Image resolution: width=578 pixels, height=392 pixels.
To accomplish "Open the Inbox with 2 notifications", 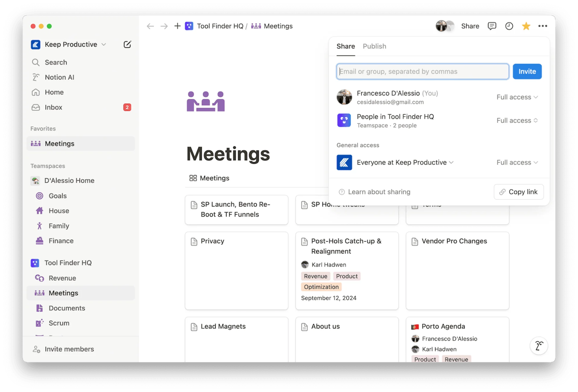I will (x=54, y=107).
